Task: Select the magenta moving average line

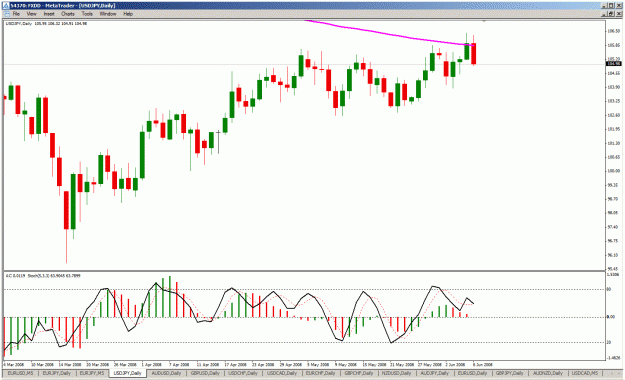Action: [389, 33]
